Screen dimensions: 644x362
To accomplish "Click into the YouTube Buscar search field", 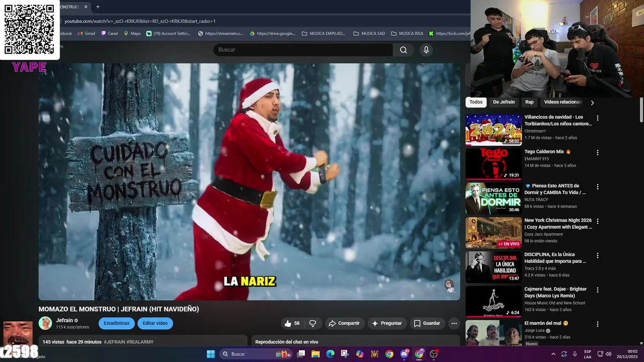I will [303, 50].
